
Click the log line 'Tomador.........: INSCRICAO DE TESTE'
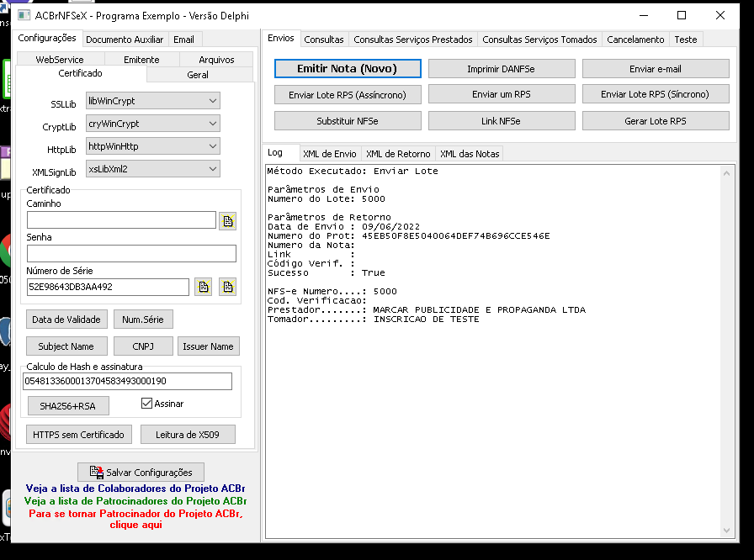374,320
